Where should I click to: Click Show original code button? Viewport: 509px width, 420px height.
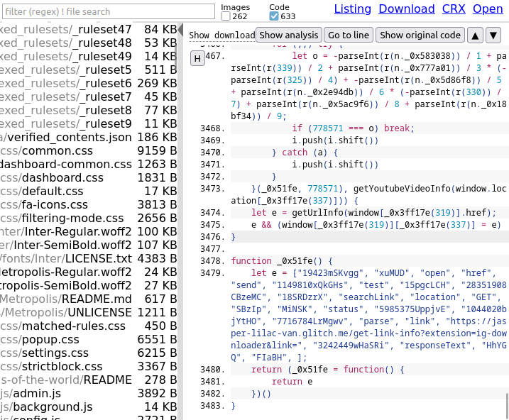tap(420, 35)
